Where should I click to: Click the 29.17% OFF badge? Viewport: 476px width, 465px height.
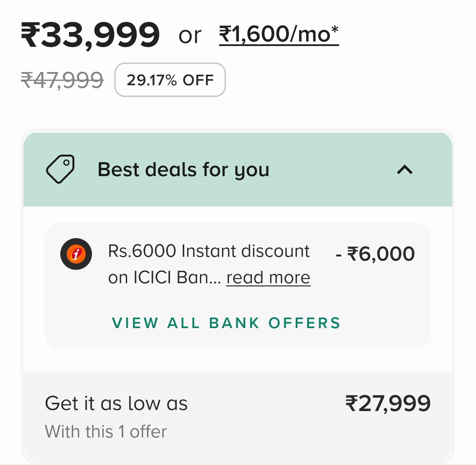(x=170, y=80)
